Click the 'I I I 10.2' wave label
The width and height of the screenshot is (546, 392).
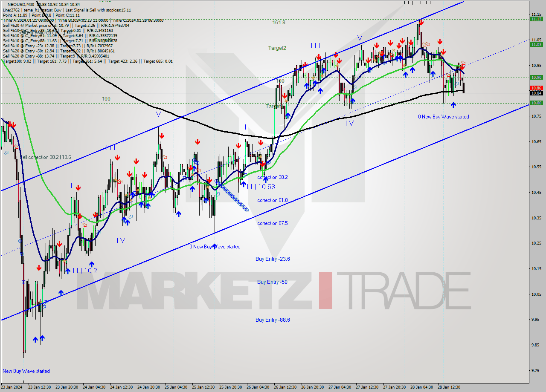pyautogui.click(x=84, y=271)
